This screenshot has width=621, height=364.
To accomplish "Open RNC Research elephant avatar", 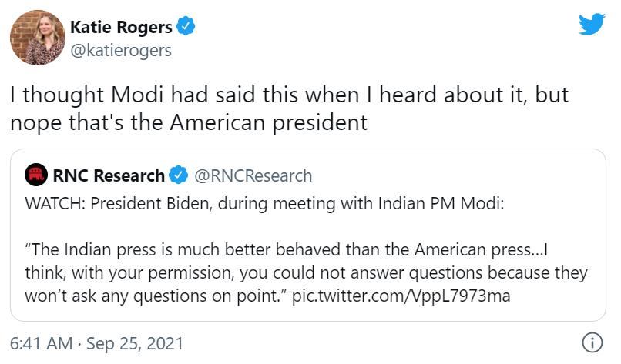I will 36,175.
